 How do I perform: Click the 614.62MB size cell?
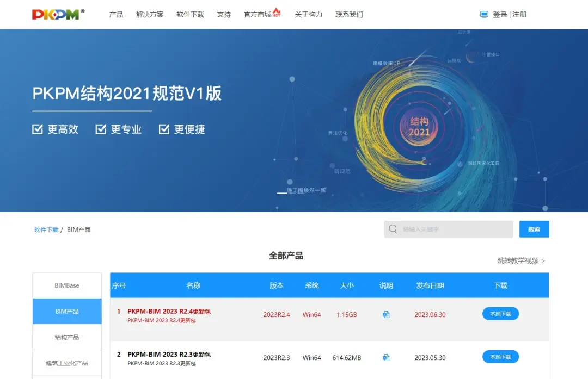coord(347,358)
